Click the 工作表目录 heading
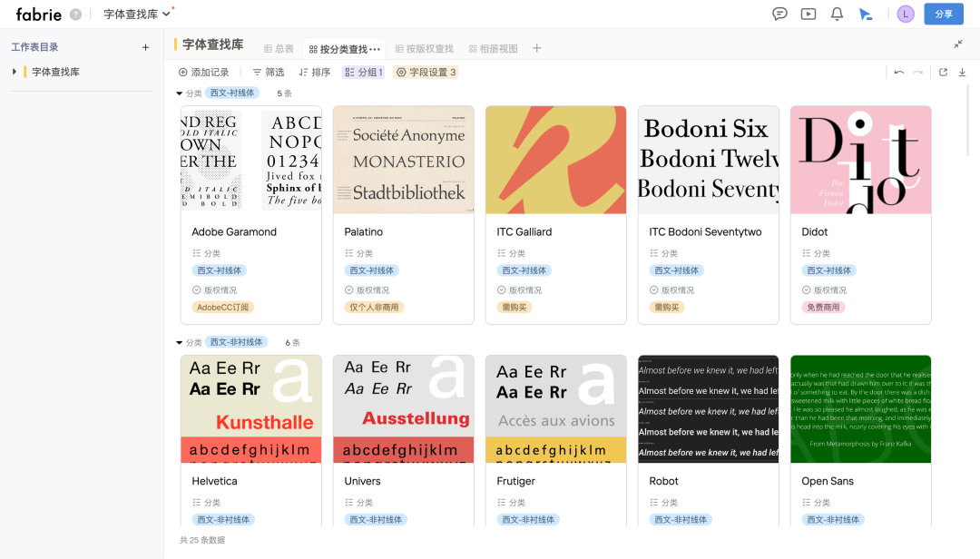This screenshot has height=559, width=980. [x=35, y=47]
